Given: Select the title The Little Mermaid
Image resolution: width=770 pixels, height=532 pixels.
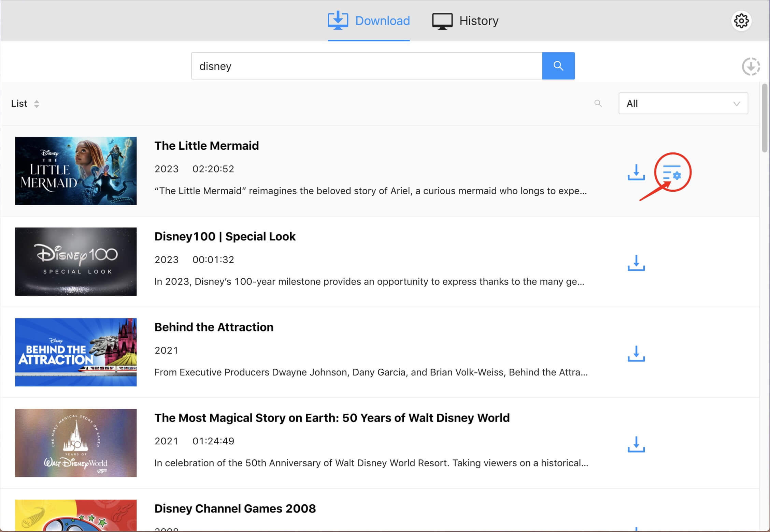Looking at the screenshot, I should pyautogui.click(x=206, y=146).
